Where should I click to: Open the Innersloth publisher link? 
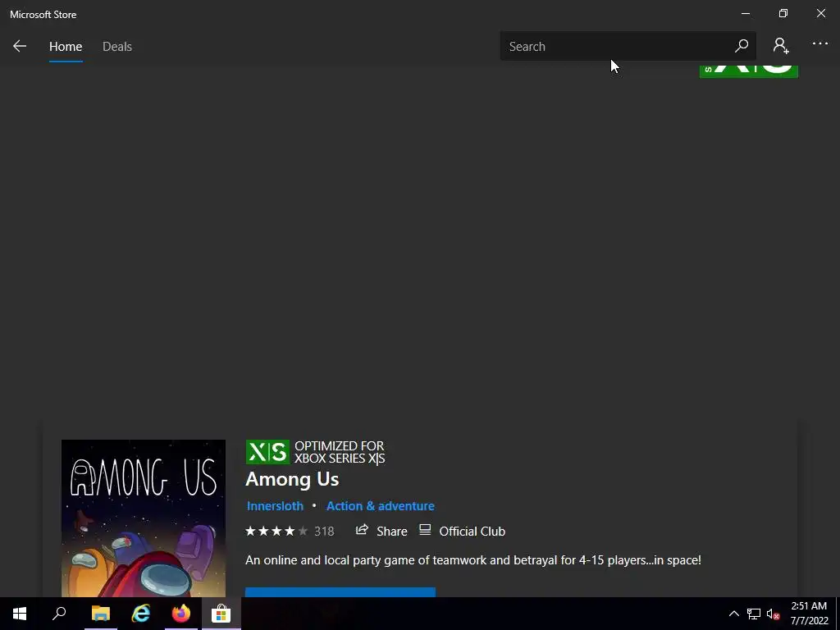click(x=275, y=505)
